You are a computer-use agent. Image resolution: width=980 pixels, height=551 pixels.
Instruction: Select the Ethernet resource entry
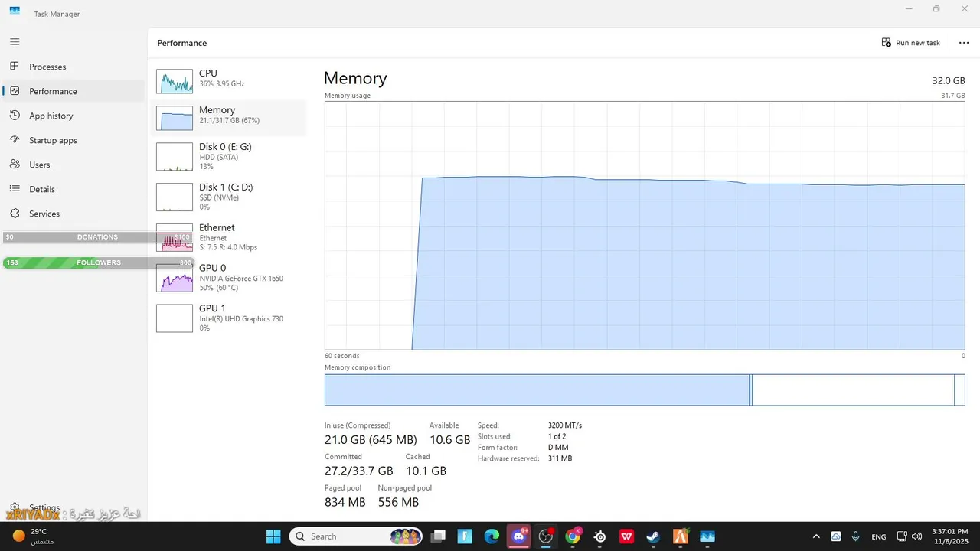228,238
